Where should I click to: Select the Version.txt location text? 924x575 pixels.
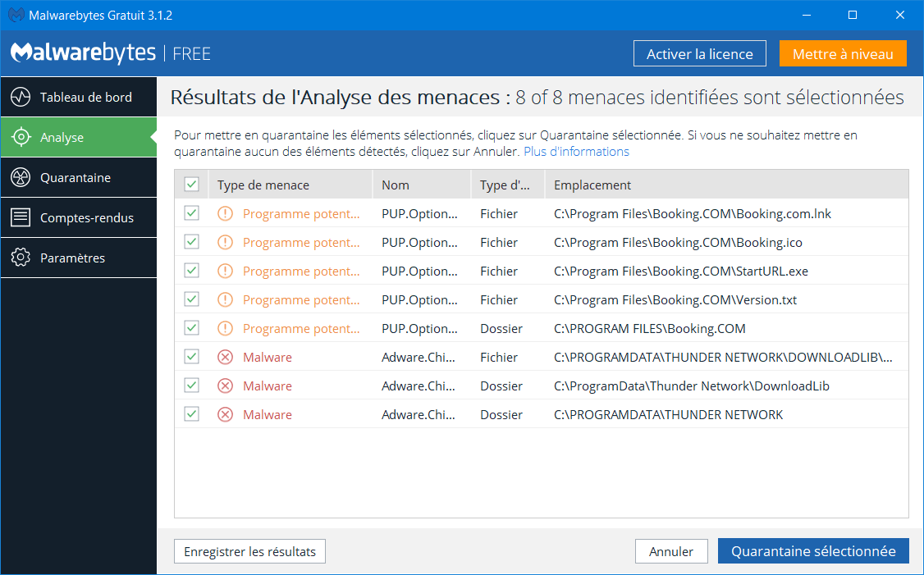[x=675, y=300]
